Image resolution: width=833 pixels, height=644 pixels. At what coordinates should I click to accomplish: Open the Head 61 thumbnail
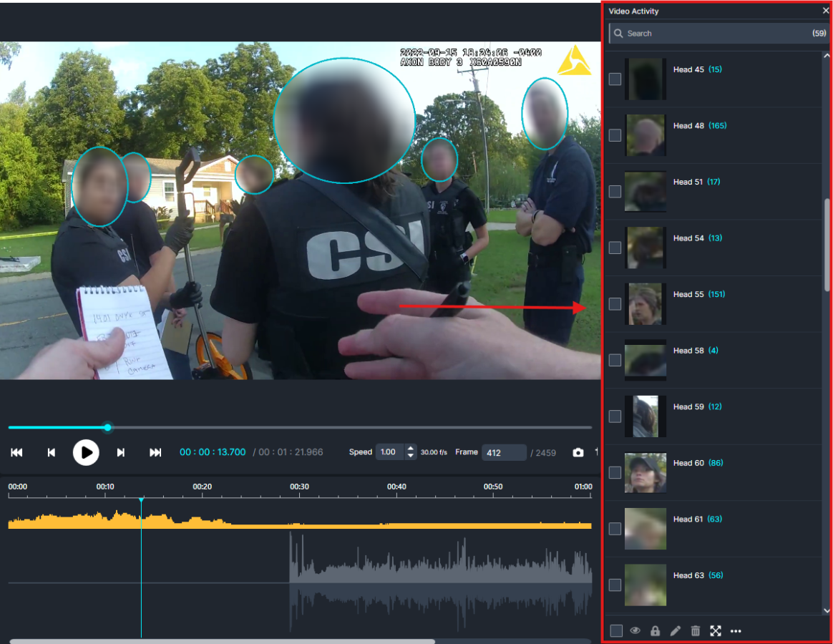(646, 528)
